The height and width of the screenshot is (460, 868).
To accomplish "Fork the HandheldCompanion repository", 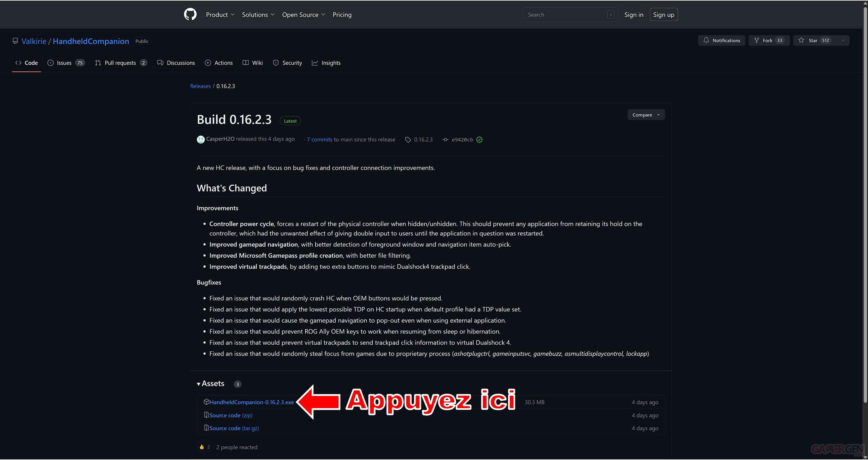I will 769,40.
